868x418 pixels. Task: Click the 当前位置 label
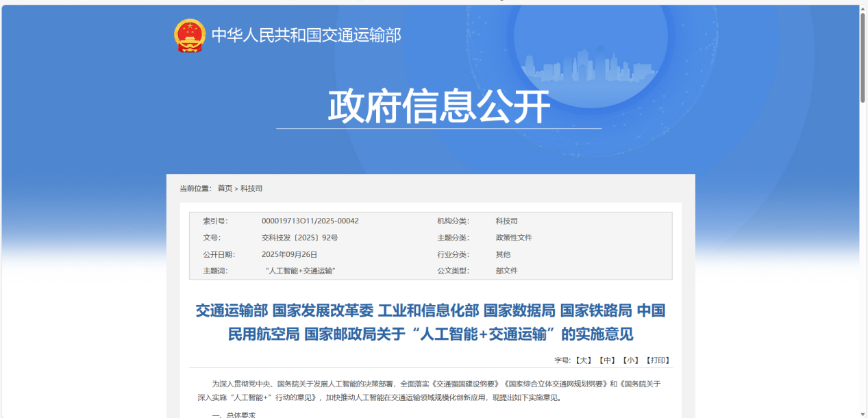point(196,188)
